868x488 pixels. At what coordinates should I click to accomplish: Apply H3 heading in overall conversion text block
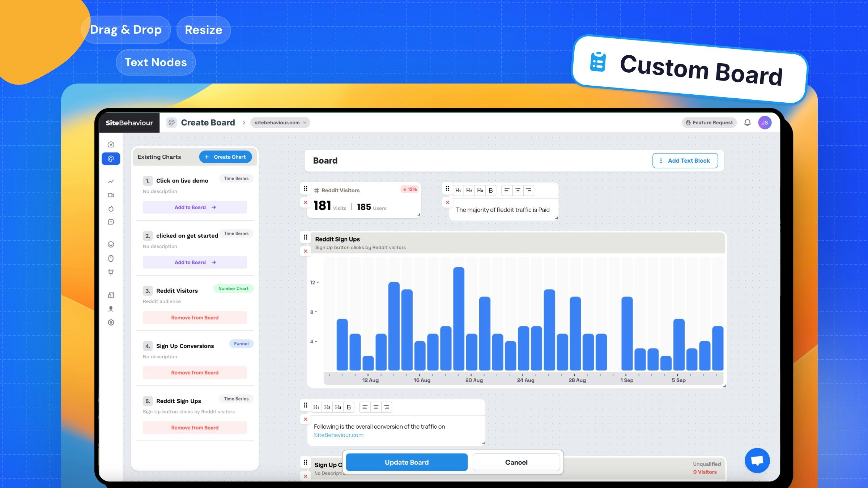click(338, 407)
